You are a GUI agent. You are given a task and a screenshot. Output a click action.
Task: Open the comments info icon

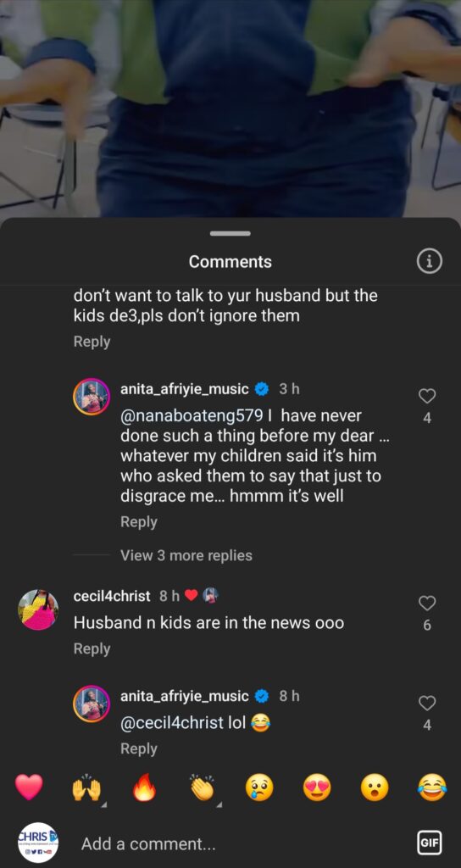coord(430,261)
